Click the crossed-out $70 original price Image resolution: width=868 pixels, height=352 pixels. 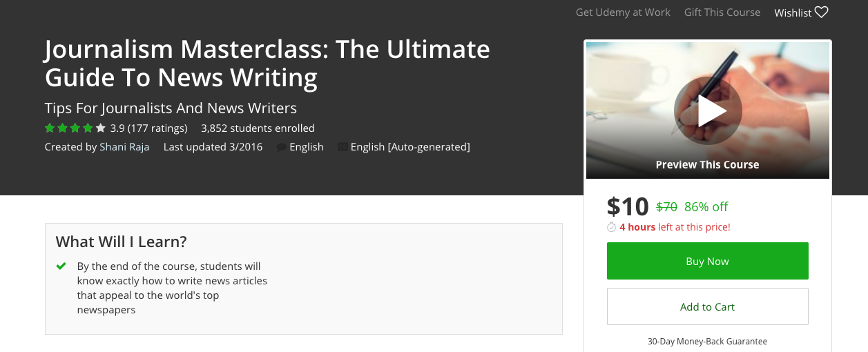(666, 207)
